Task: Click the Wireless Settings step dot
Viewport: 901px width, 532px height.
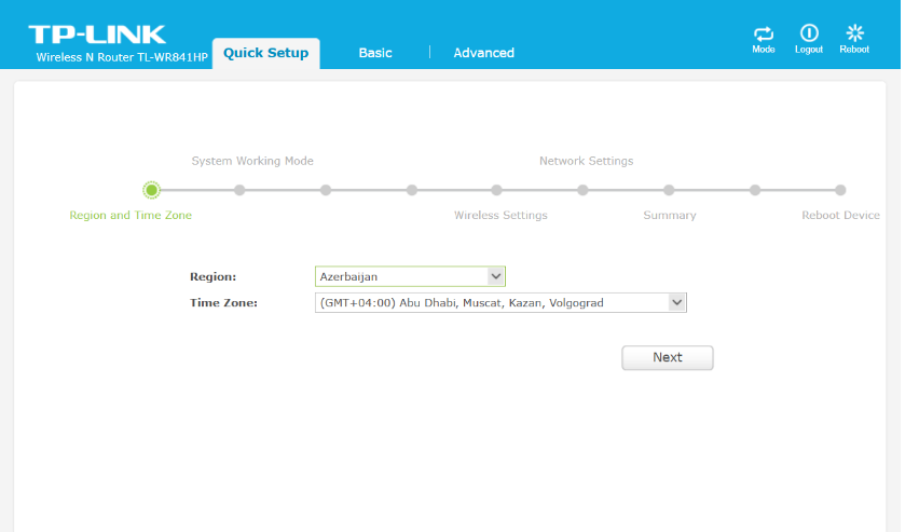Action: [497, 190]
